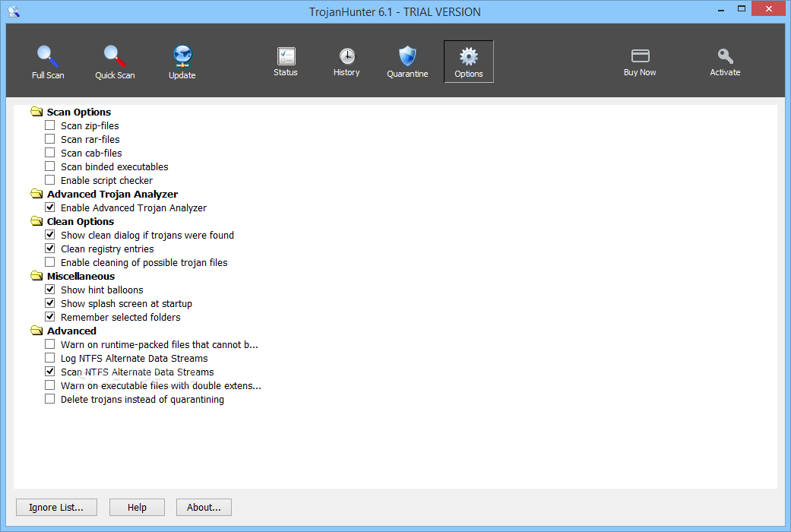The image size is (791, 532).
Task: Minimize the TrojanHunter window
Action: tap(721, 9)
